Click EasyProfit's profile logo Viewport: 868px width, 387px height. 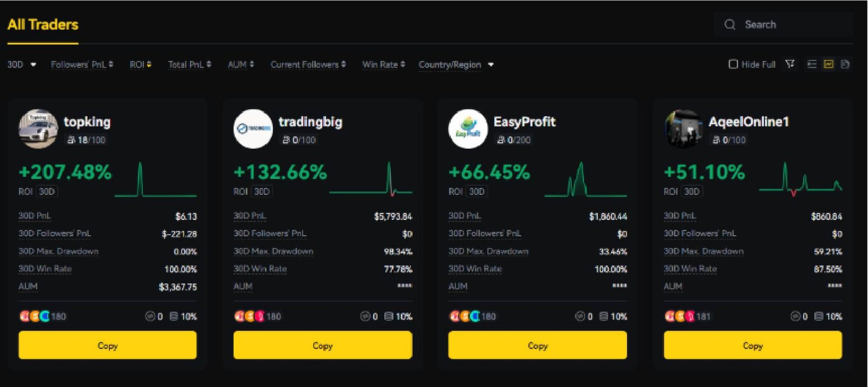pyautogui.click(x=468, y=129)
